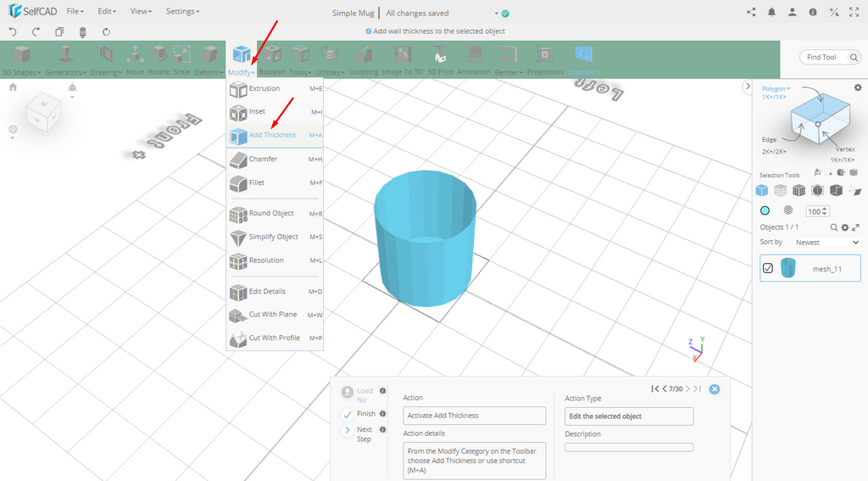Click the Redo arrow icon
868x481 pixels.
click(36, 32)
